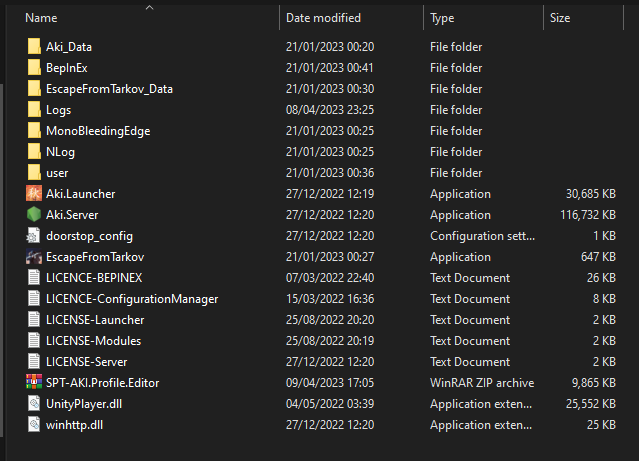Click the BepInEx folder icon
The height and width of the screenshot is (461, 639).
pyautogui.click(x=34, y=68)
